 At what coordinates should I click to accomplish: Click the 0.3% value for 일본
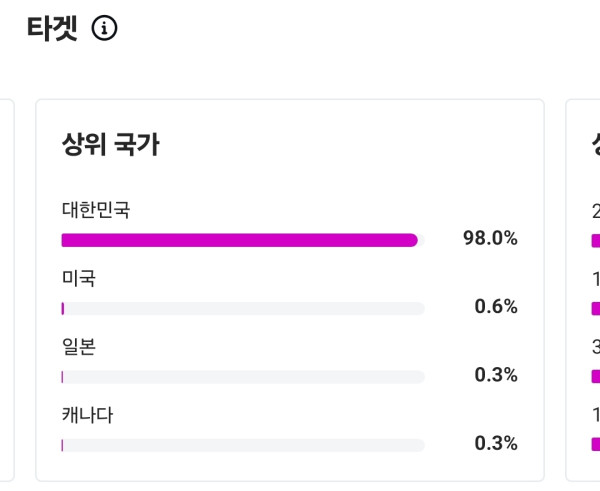coord(496,375)
